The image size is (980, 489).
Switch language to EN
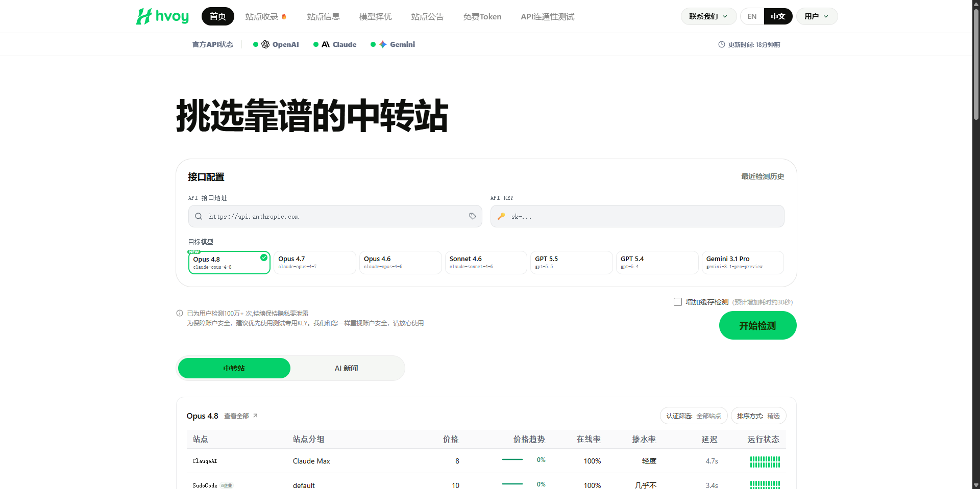(x=752, y=16)
